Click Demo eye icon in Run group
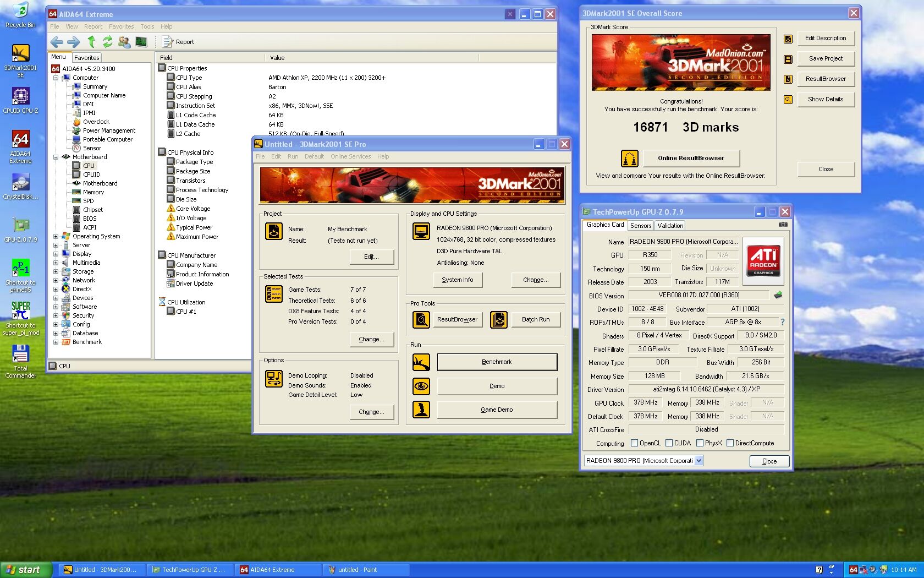 [421, 386]
